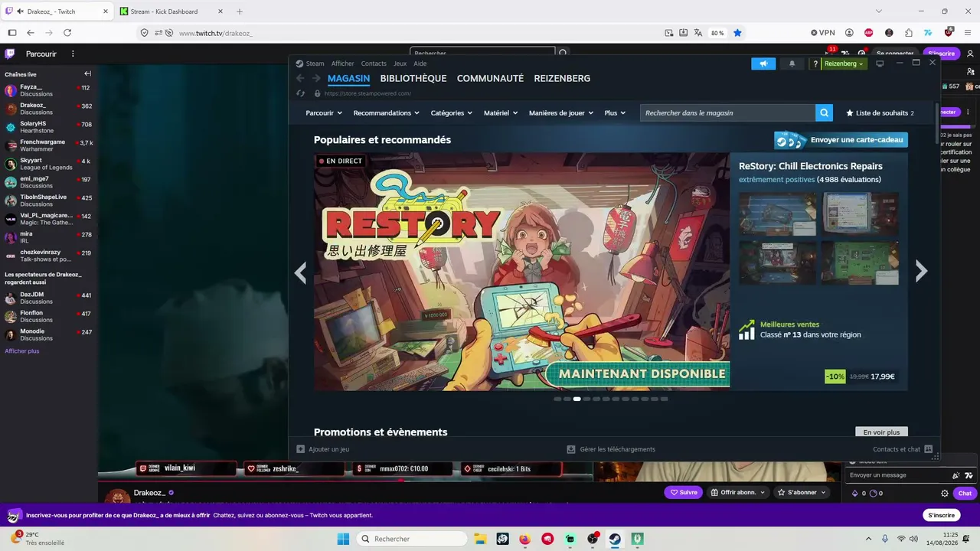This screenshot has width=980, height=551.
Task: Open Firefox from the taskbar
Action: (x=524, y=539)
